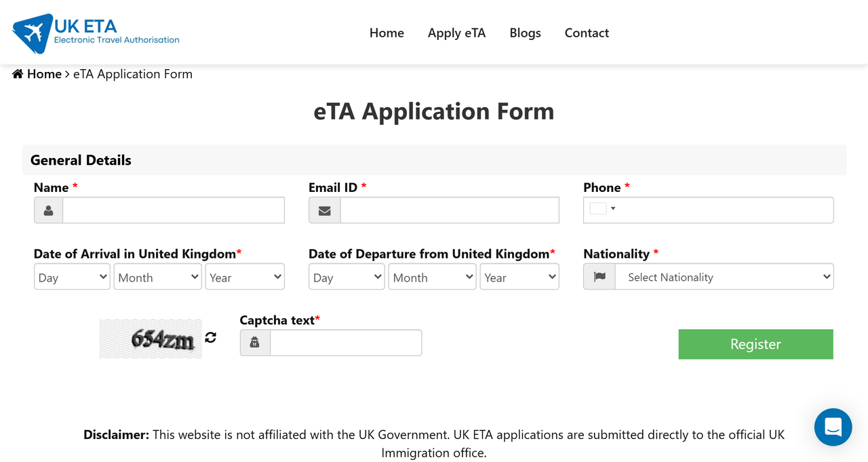Open the arrival Day dropdown
Image resolution: width=868 pixels, height=462 pixels.
pos(72,277)
